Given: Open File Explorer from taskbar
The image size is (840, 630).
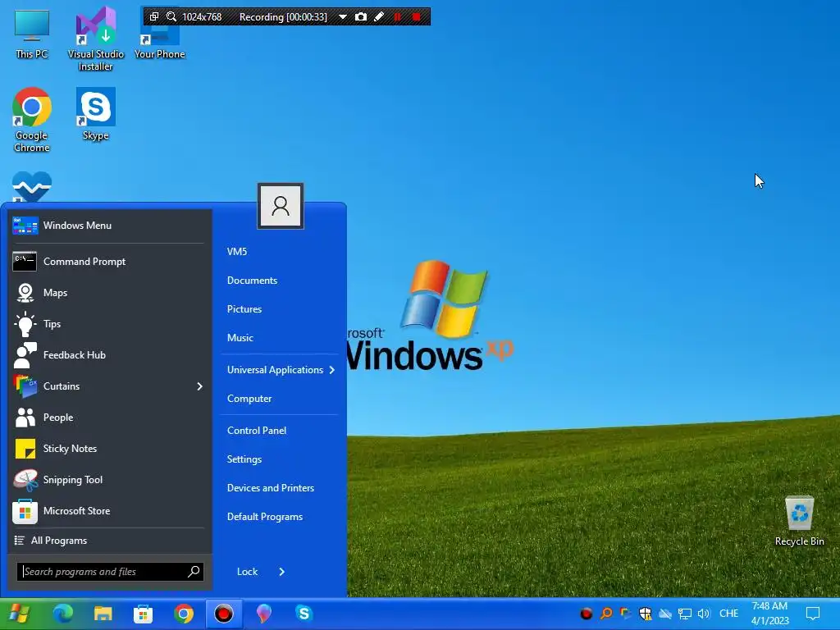Looking at the screenshot, I should (x=103, y=614).
